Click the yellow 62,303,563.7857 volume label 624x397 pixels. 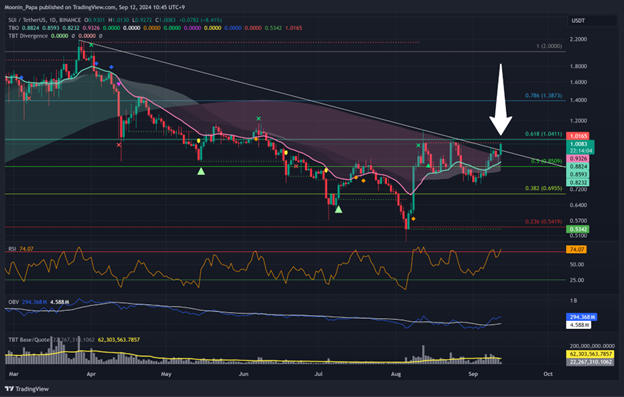coord(591,354)
